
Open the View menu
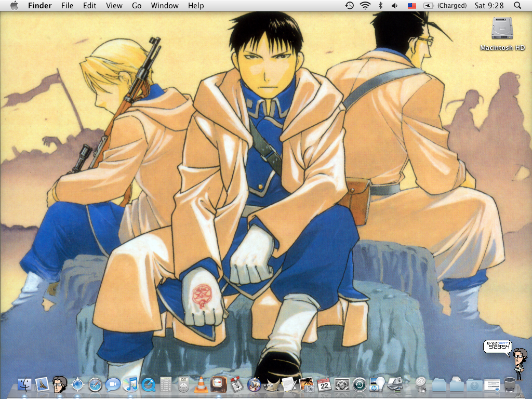[114, 5]
